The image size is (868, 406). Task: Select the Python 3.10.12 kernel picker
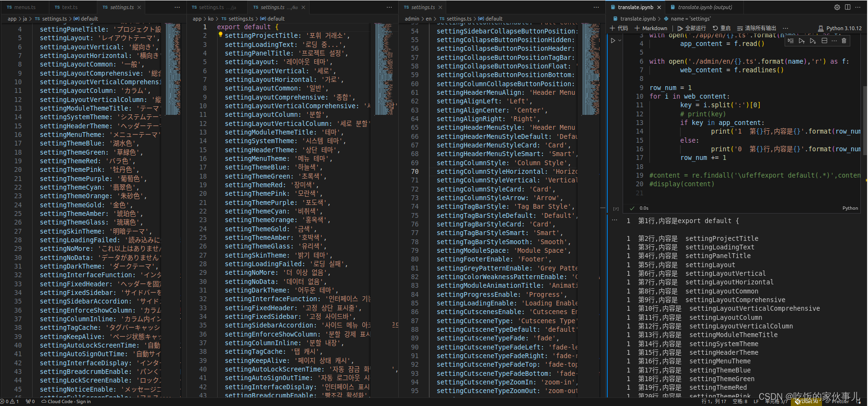840,28
